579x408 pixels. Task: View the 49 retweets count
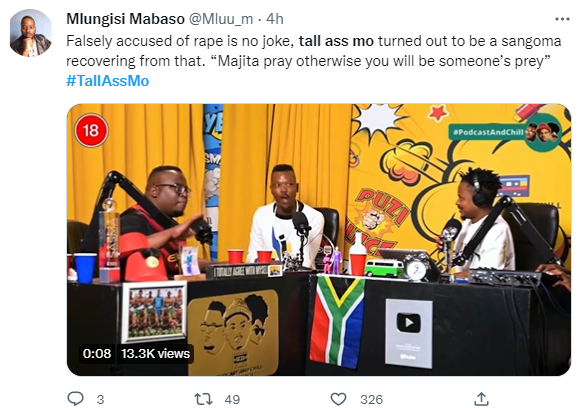pos(232,400)
